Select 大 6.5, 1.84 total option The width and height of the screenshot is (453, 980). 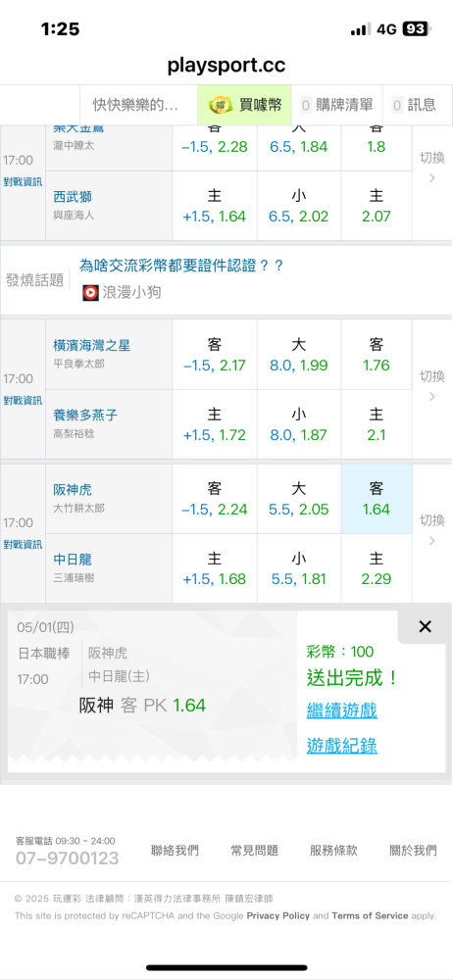coord(299,148)
